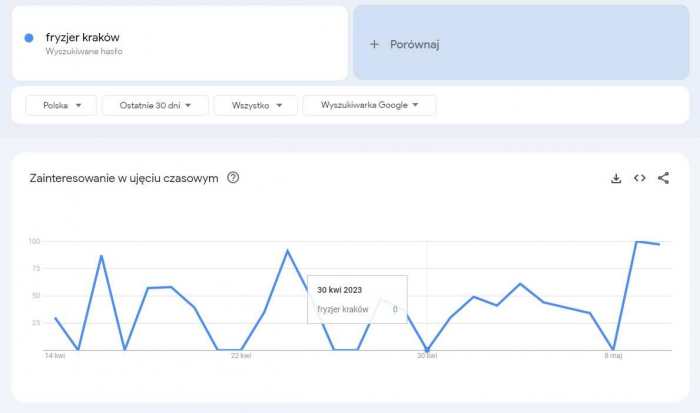Click help icon beside chart title
This screenshot has width=700, height=413.
pos(233,178)
